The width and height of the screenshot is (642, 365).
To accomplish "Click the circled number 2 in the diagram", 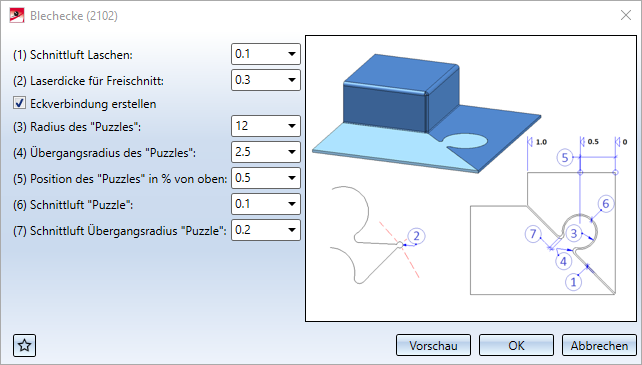I will tap(416, 236).
